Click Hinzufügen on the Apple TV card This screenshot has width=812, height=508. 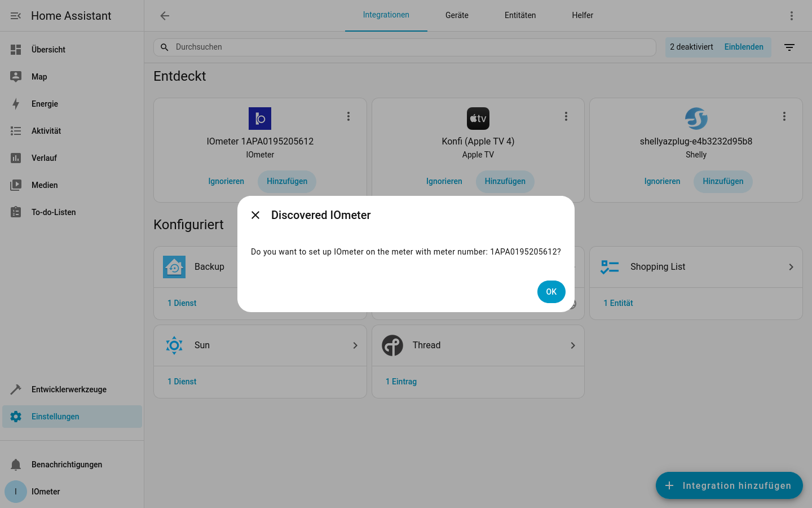505,181
